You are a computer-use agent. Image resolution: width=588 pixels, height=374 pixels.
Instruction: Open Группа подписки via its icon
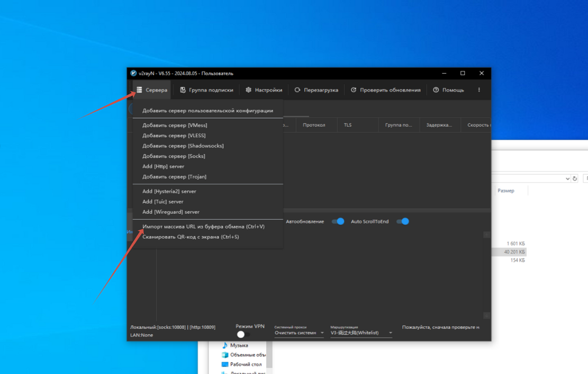coord(183,90)
